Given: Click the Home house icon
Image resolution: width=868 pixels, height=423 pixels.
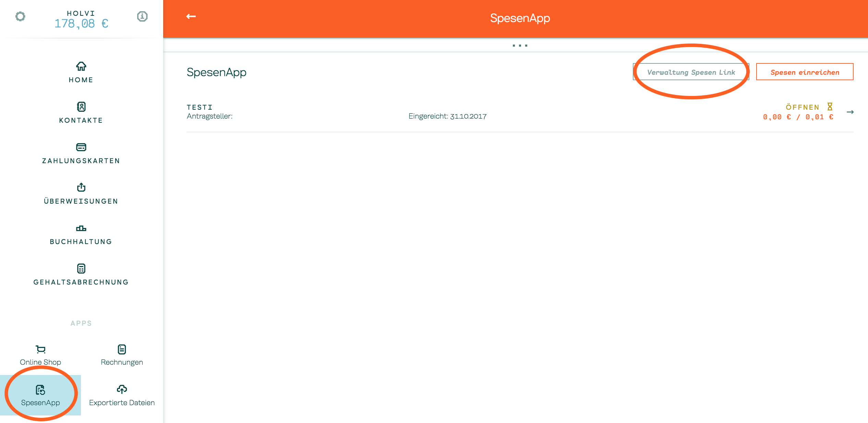Looking at the screenshot, I should (81, 66).
